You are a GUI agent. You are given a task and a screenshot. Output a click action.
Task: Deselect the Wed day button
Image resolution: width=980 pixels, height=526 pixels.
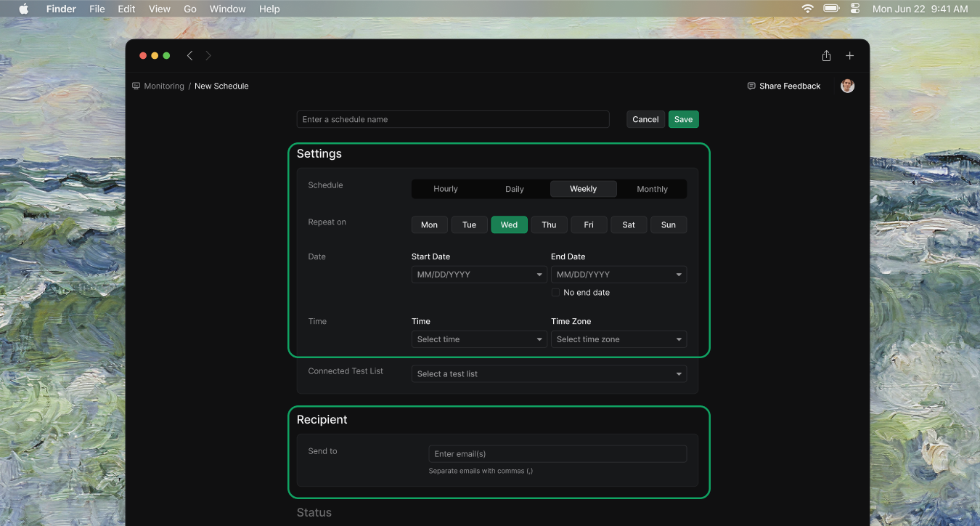509,224
